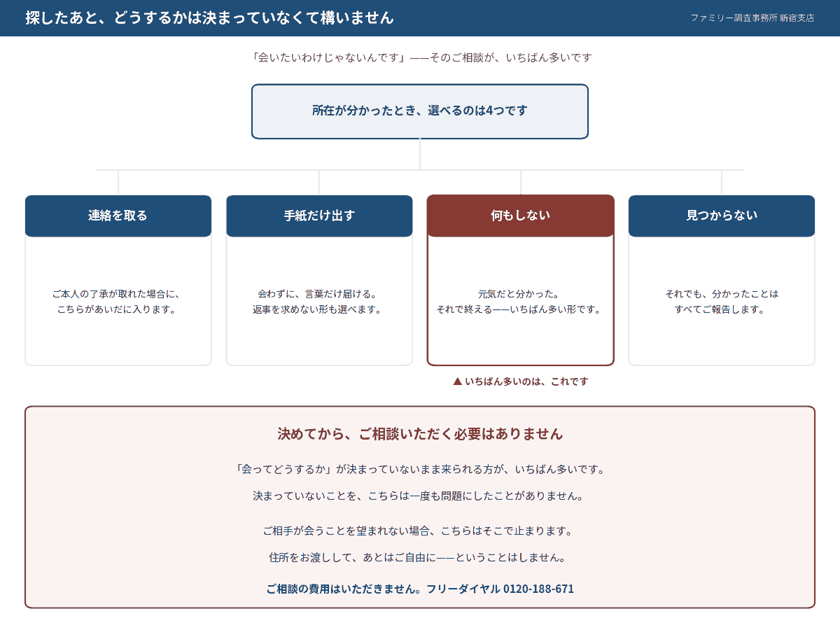Click ファミリー調査事務所 新宿支店 in the header
Screen dimensions: 840x630
[x=752, y=18]
